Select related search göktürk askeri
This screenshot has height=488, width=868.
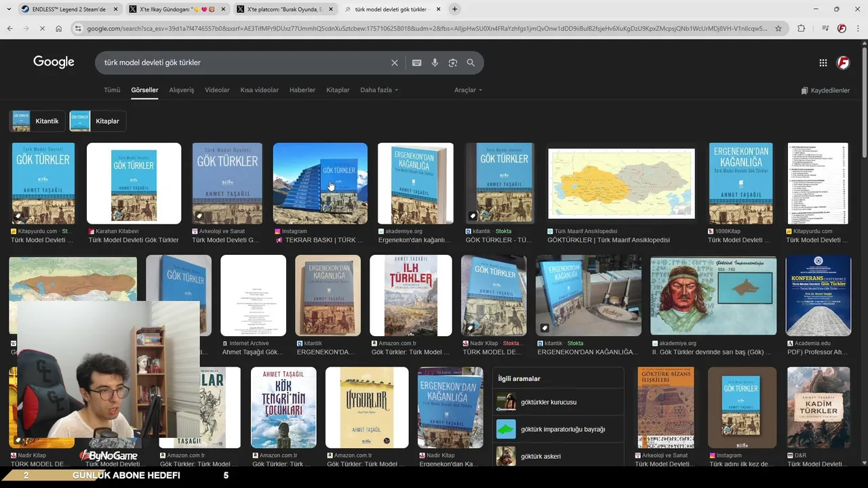[x=558, y=456]
